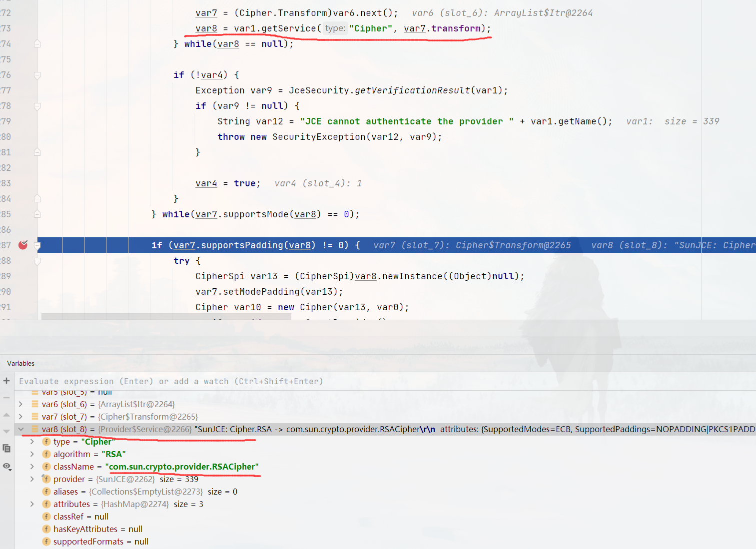Open the view settings eye icon dropdown
756x549 pixels.
click(x=6, y=466)
